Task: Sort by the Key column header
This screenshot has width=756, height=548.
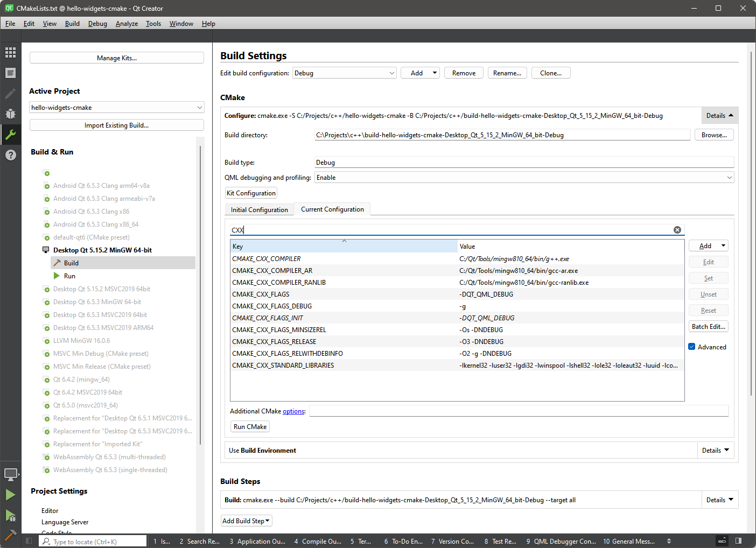Action: click(344, 246)
